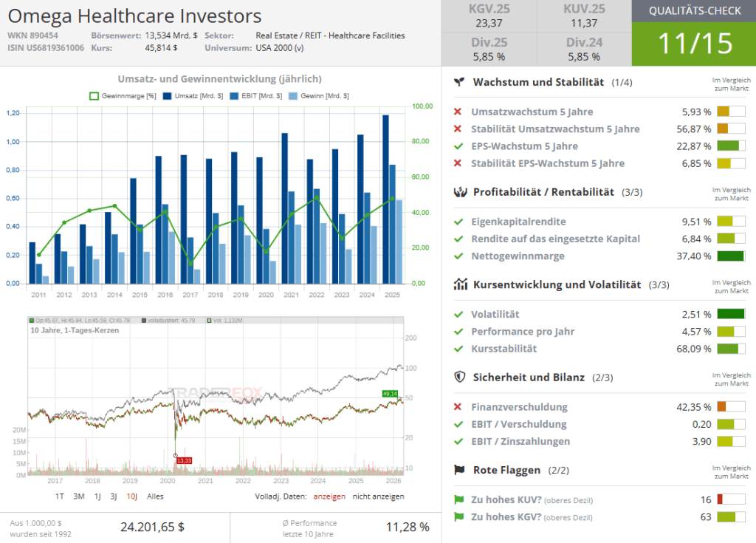Click nicht anzeigen for Volladj. Daten
Screen dimensions: 756x543
[378, 496]
